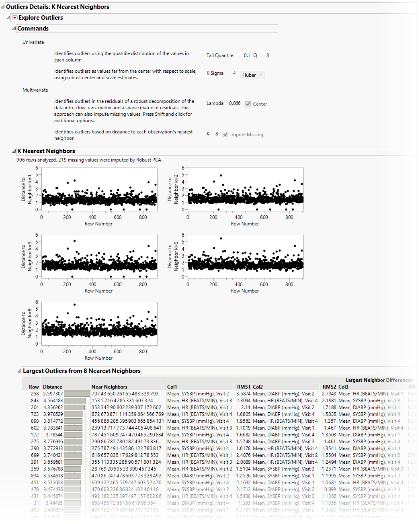Image resolution: width=420 pixels, height=524 pixels.
Task: Select the Col3 column header
Action: (x=343, y=387)
